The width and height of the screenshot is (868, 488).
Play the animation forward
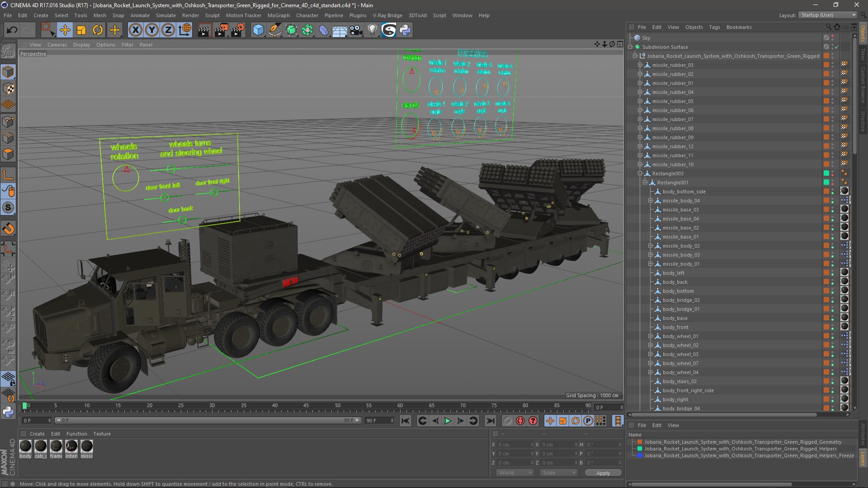448,421
